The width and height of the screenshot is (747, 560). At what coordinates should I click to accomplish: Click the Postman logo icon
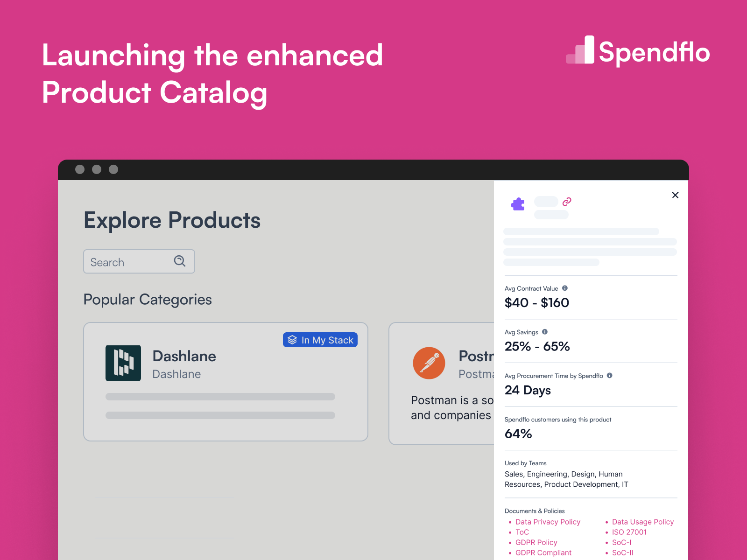coord(429,363)
